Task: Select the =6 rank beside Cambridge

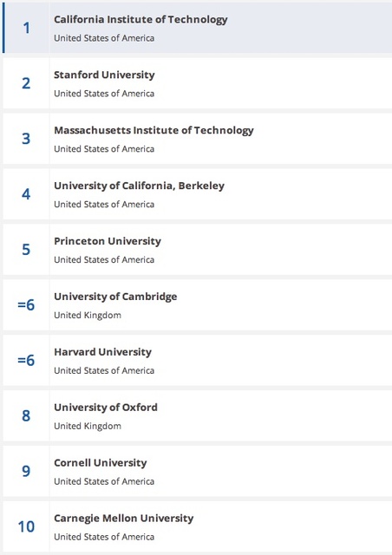Action: [27, 304]
